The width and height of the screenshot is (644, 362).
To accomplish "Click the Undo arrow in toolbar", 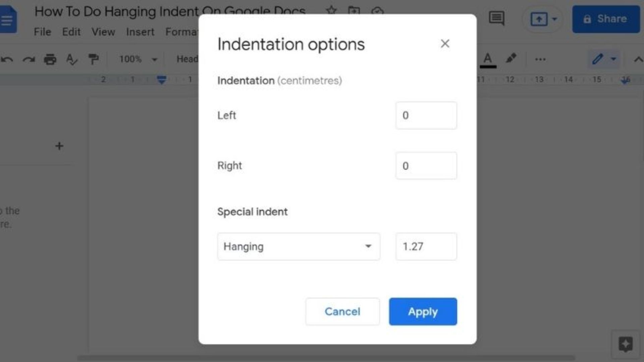I will [7, 60].
